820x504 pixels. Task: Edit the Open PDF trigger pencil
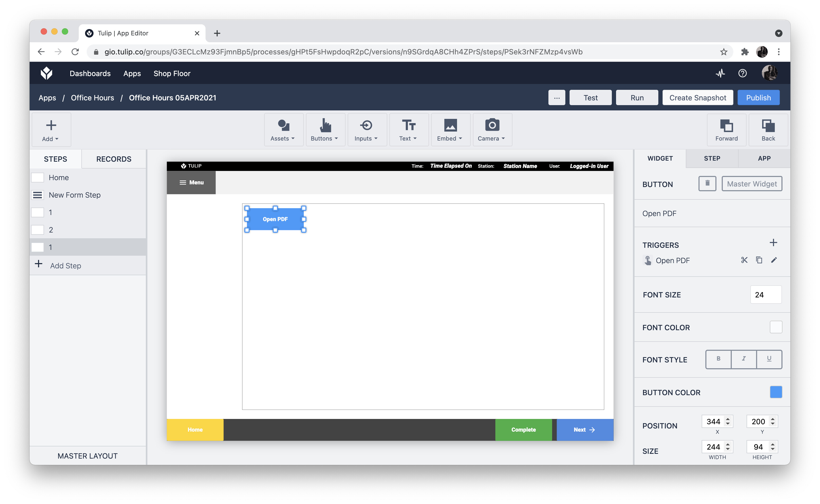click(774, 260)
